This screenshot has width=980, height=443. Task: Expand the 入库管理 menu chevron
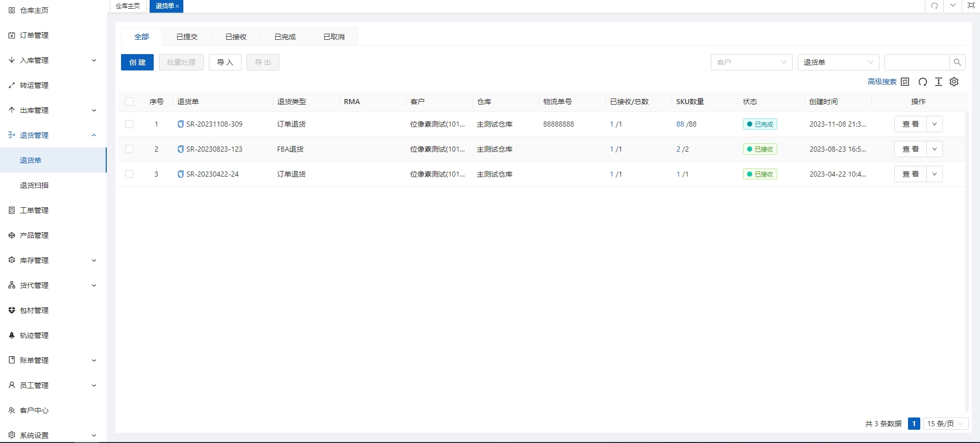94,60
